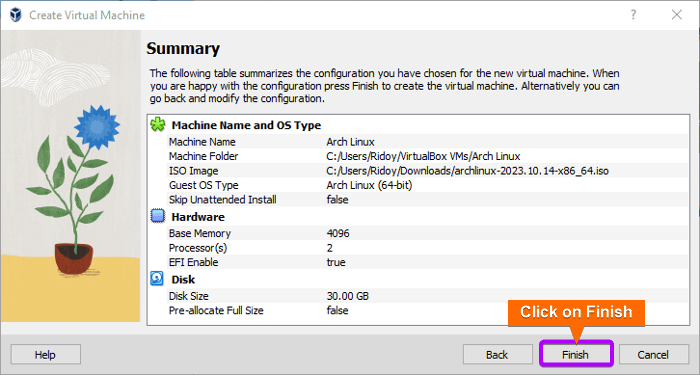Select the EFI Enable row label
The height and width of the screenshot is (375, 700).
point(193,262)
